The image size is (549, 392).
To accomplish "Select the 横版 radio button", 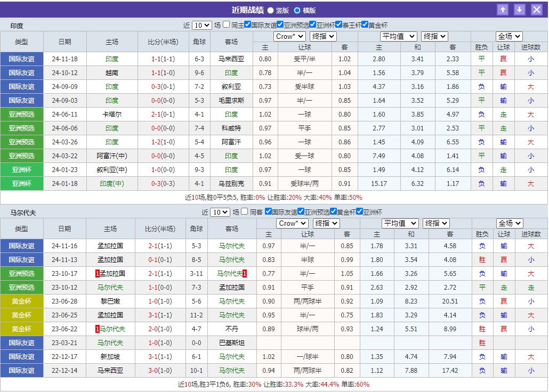I will coord(298,10).
